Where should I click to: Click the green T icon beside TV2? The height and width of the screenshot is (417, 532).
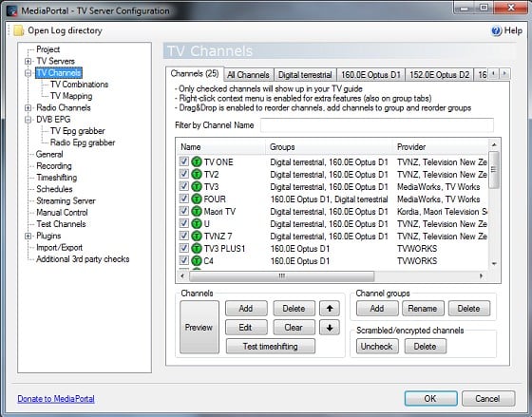(x=197, y=175)
